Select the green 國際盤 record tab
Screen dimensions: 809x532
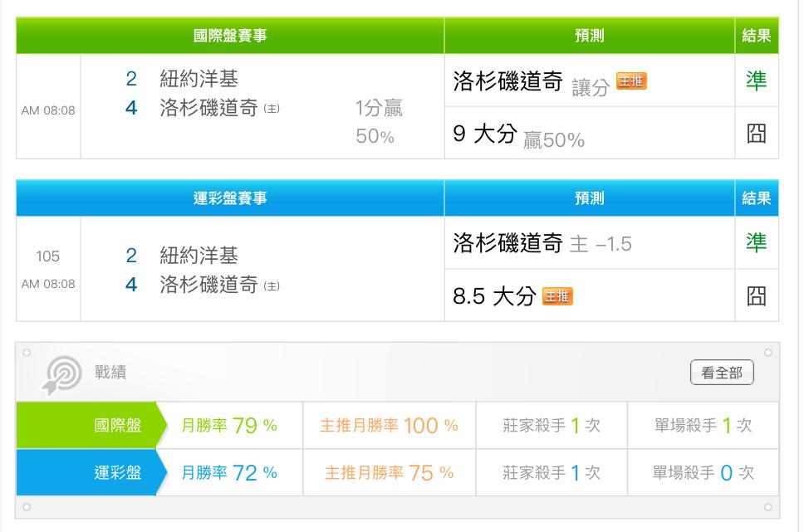[x=92, y=425]
